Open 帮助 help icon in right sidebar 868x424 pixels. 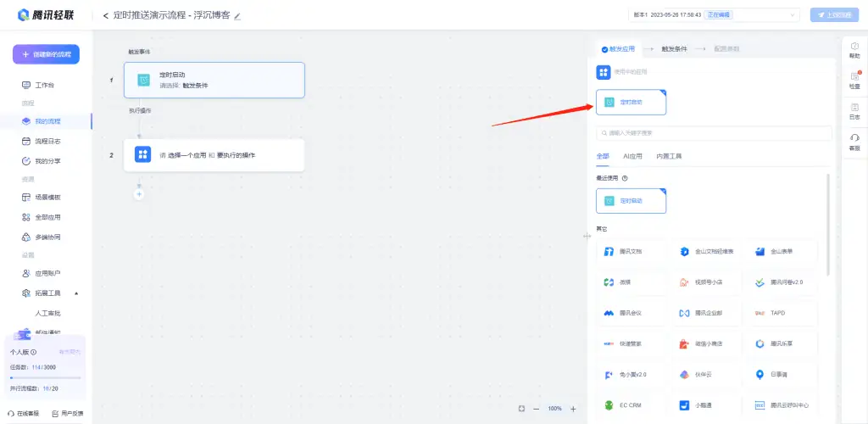point(854,49)
